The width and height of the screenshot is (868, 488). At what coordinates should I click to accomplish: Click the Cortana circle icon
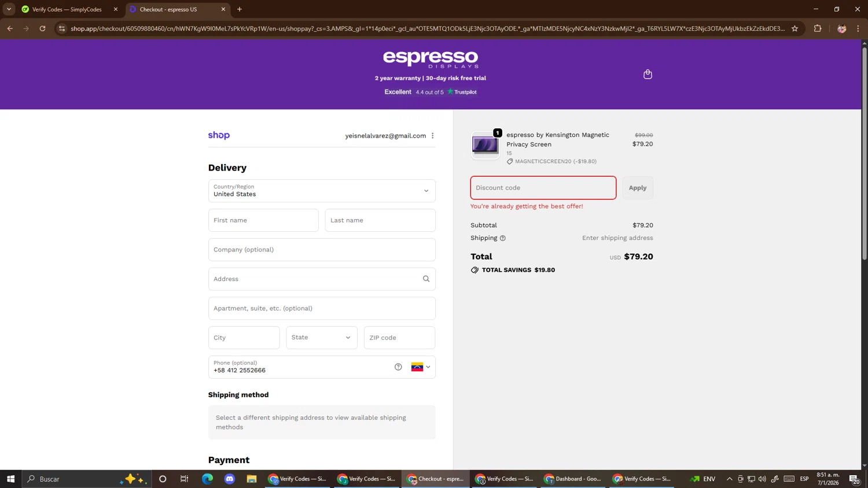pos(163,479)
